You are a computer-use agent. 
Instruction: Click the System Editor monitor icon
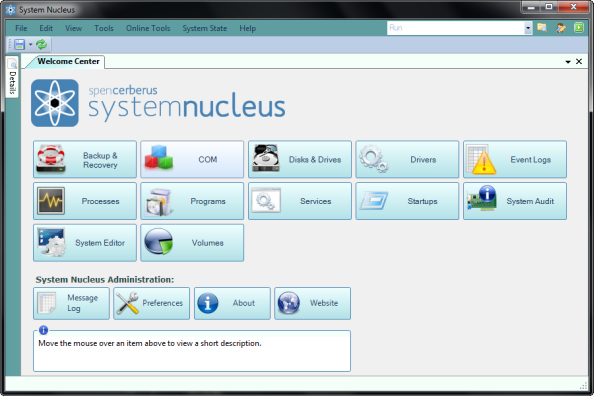(52, 242)
